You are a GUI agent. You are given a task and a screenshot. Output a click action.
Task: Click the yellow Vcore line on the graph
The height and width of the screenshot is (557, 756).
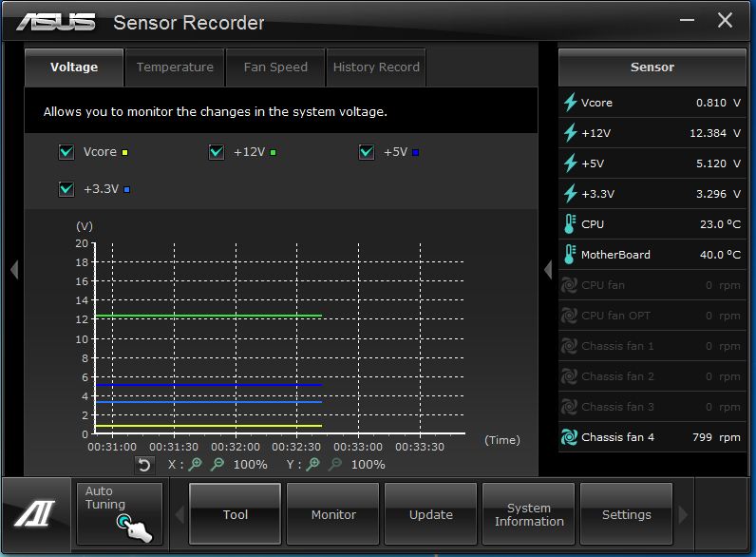(208, 426)
